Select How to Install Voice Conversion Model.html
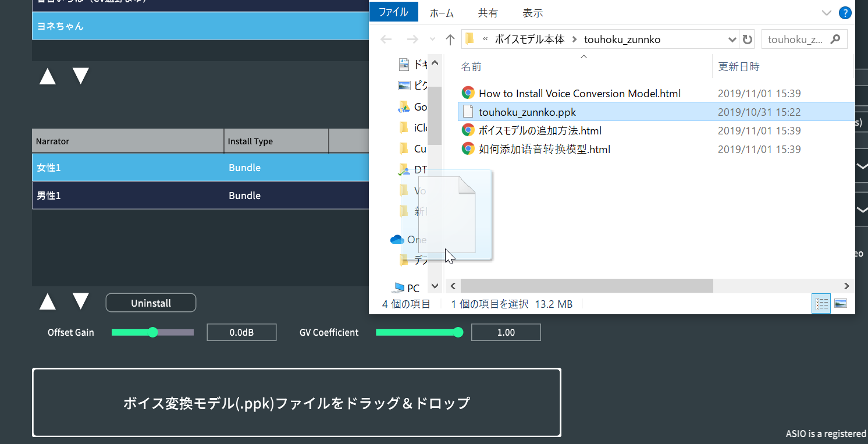The width and height of the screenshot is (868, 444). click(579, 93)
